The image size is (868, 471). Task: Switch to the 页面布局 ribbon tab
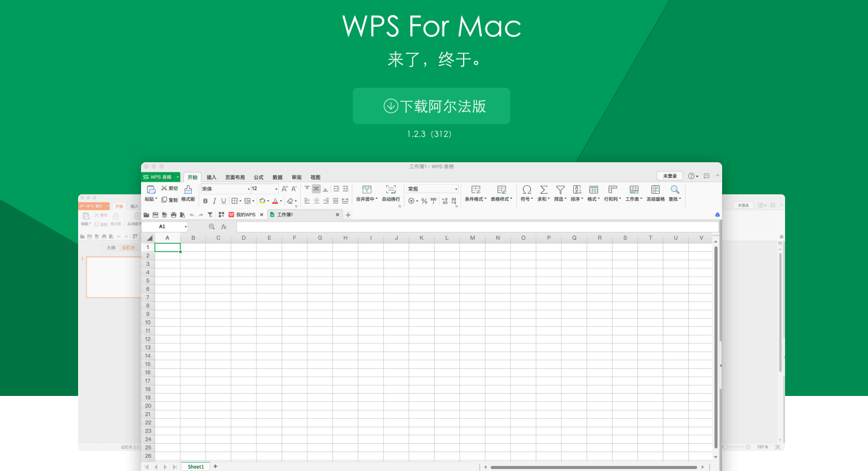click(x=235, y=177)
